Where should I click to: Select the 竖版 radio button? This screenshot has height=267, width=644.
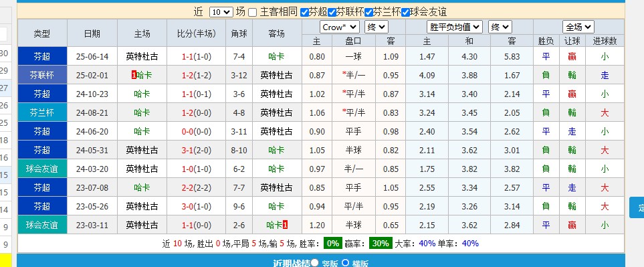click(314, 262)
